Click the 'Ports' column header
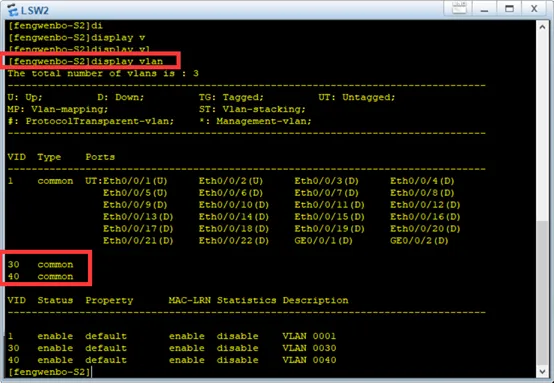Image resolution: width=554 pixels, height=383 pixels. (100, 157)
